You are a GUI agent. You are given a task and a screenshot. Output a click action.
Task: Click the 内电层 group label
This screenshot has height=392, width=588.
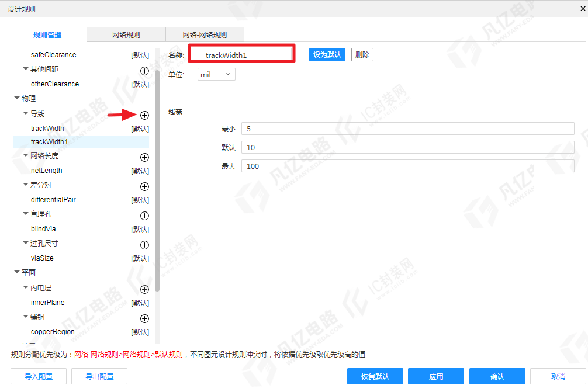[41, 287]
